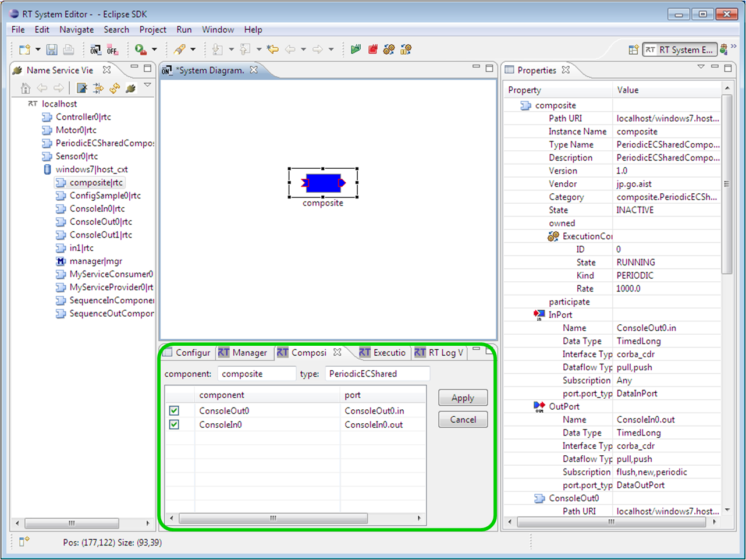Click the pen-shaped toolbar icon left of the Next Annotation arrow

click(x=180, y=49)
